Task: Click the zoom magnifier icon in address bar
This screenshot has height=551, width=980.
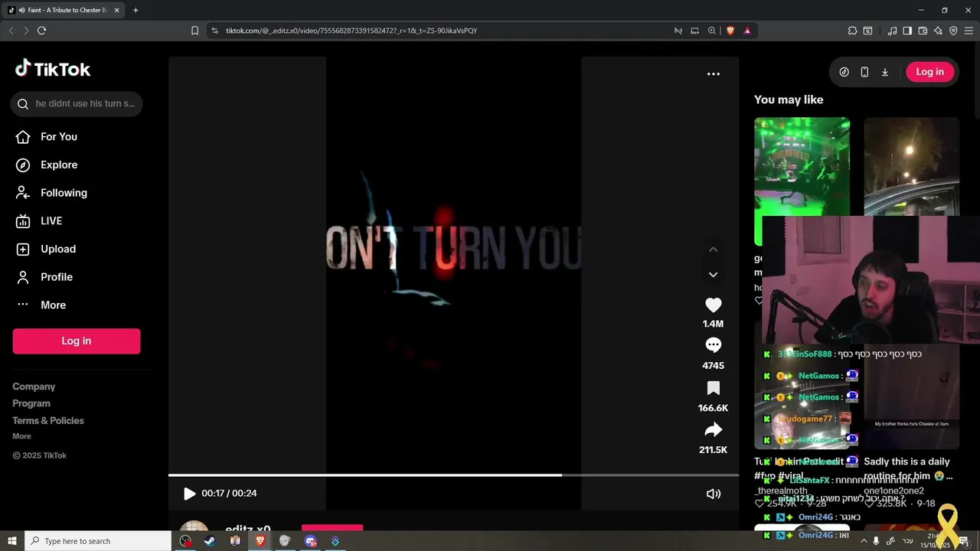Action: click(712, 31)
